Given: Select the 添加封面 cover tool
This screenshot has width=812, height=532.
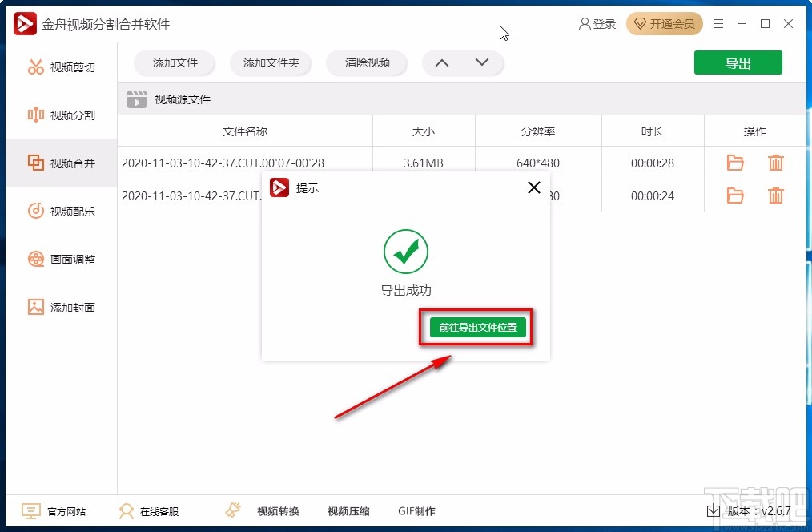Looking at the screenshot, I should pyautogui.click(x=62, y=307).
